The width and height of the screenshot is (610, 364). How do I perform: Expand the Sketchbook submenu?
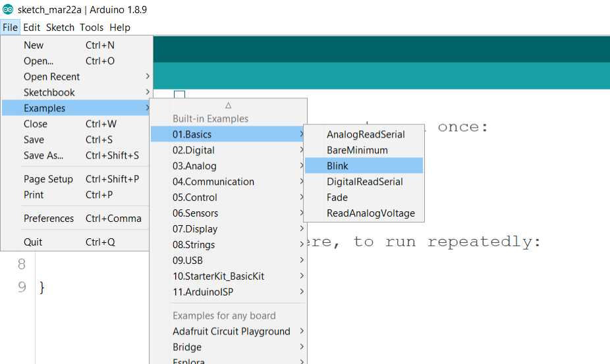pos(76,93)
